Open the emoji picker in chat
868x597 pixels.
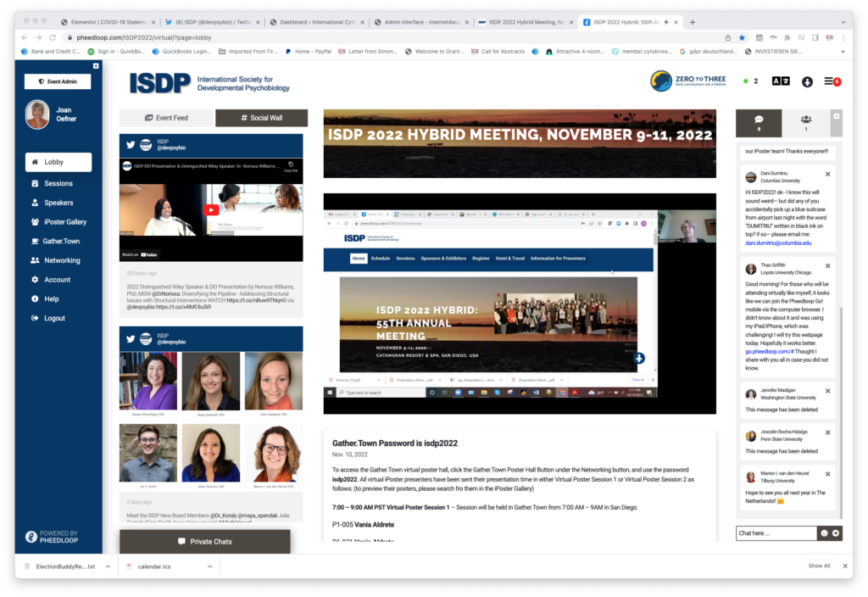click(824, 533)
